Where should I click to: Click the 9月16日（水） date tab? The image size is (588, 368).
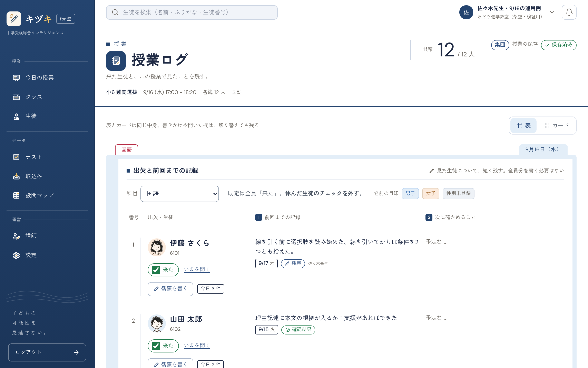click(x=543, y=150)
